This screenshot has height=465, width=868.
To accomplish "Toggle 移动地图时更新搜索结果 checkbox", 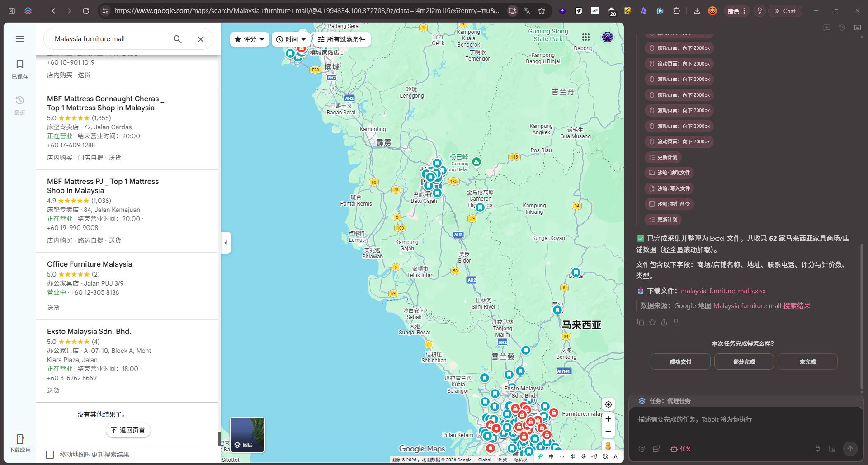I will [x=50, y=455].
